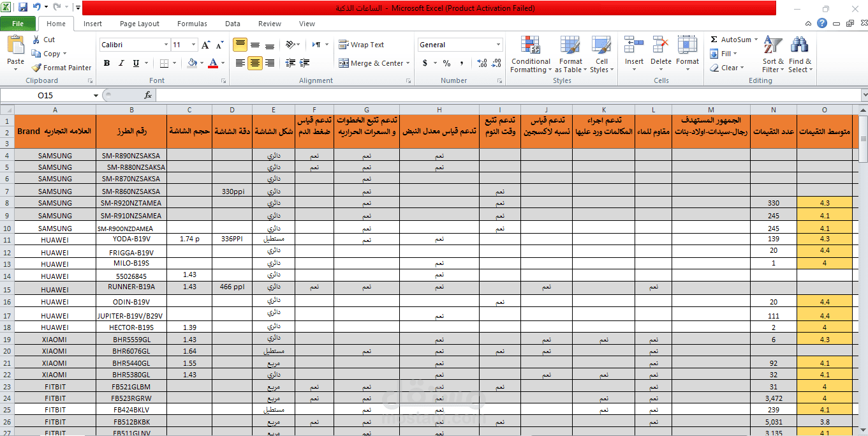Toggle middle vertical alignment

click(x=255, y=45)
